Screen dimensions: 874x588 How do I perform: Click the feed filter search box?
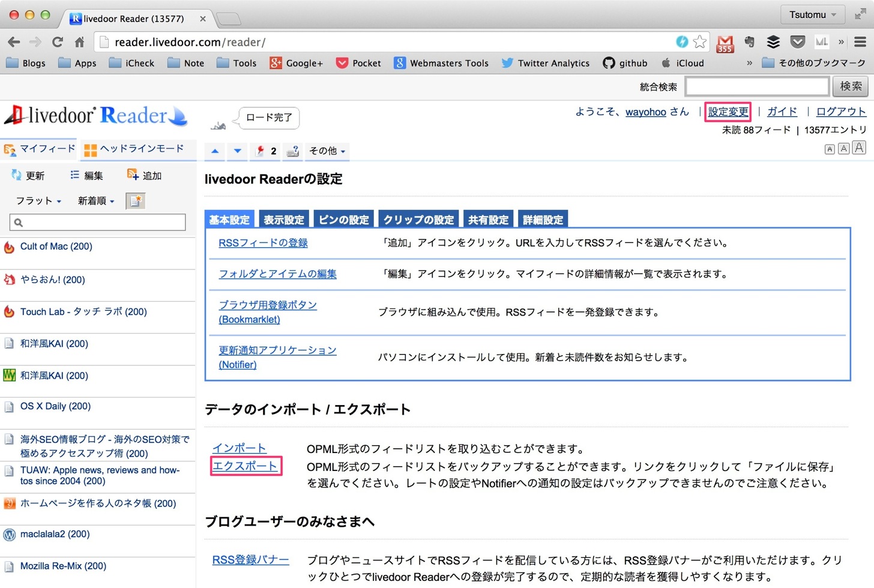(97, 222)
